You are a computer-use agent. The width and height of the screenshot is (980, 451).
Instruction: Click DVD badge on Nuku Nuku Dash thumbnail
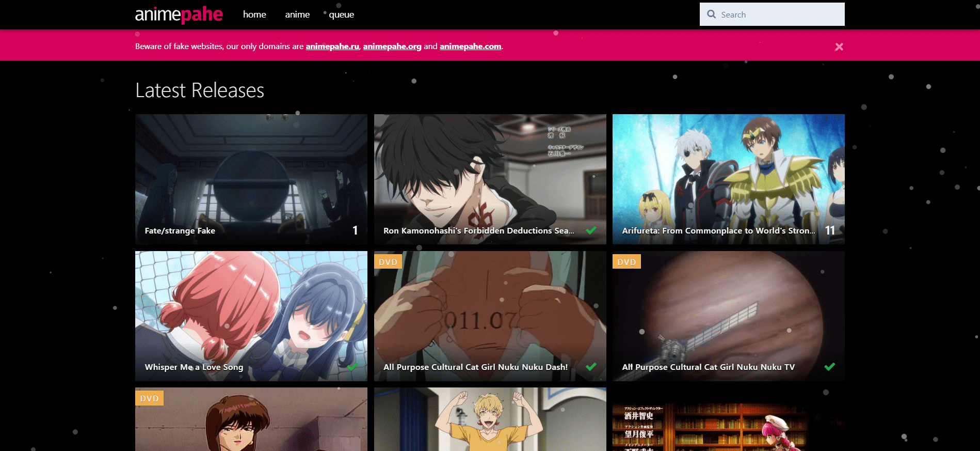point(388,262)
